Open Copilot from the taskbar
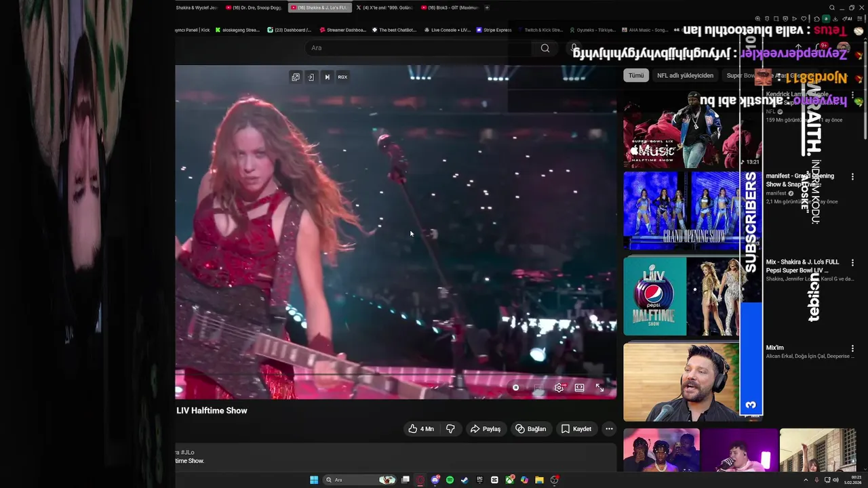Image resolution: width=868 pixels, height=488 pixels. pos(524,480)
